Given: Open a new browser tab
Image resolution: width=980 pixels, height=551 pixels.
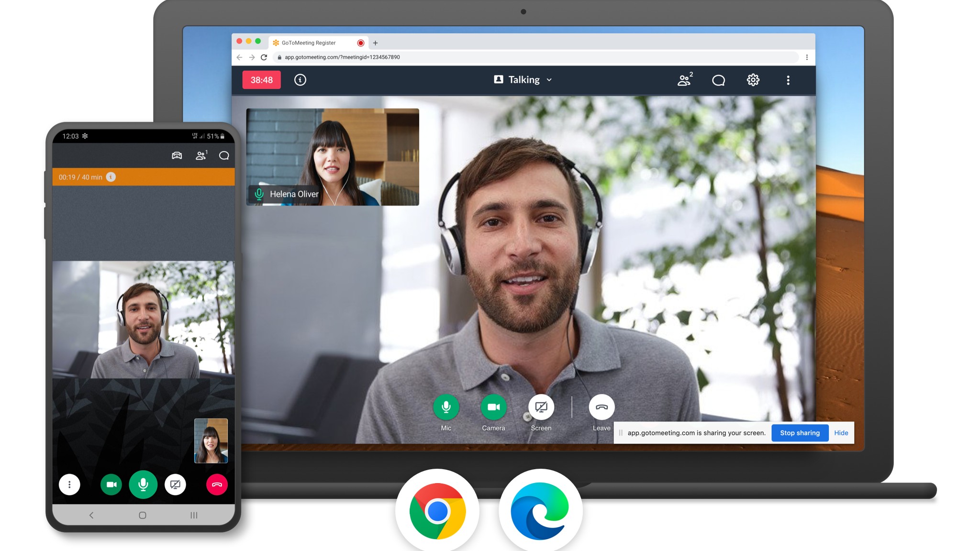Looking at the screenshot, I should click(x=375, y=43).
